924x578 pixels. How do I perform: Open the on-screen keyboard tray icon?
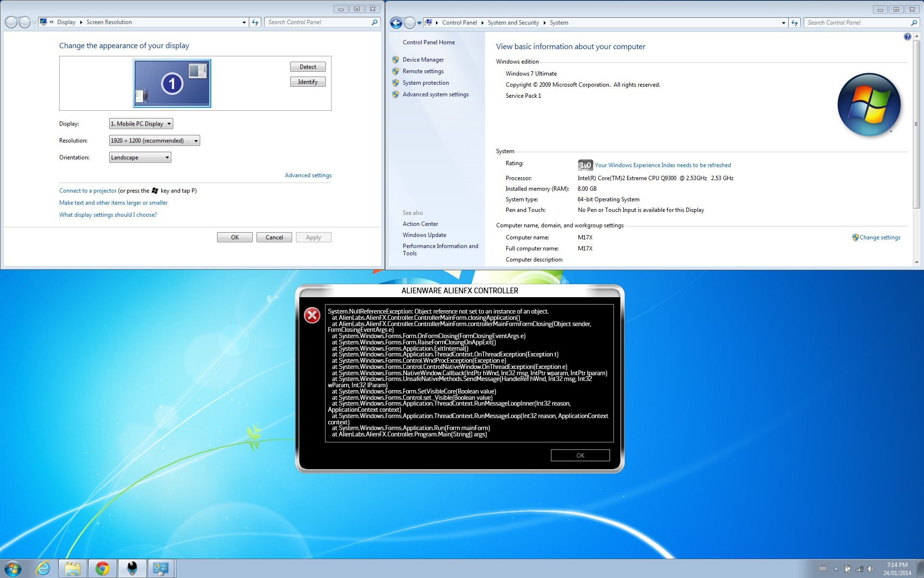(823, 568)
